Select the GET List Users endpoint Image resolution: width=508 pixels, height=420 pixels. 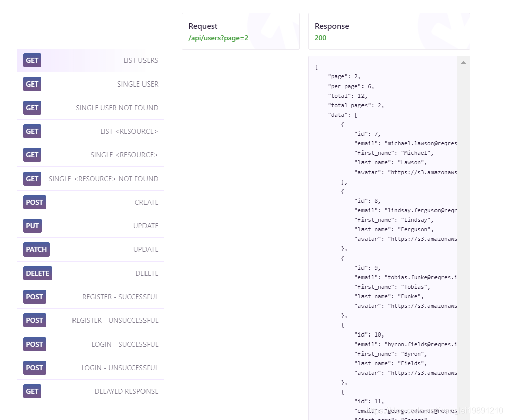coord(91,60)
